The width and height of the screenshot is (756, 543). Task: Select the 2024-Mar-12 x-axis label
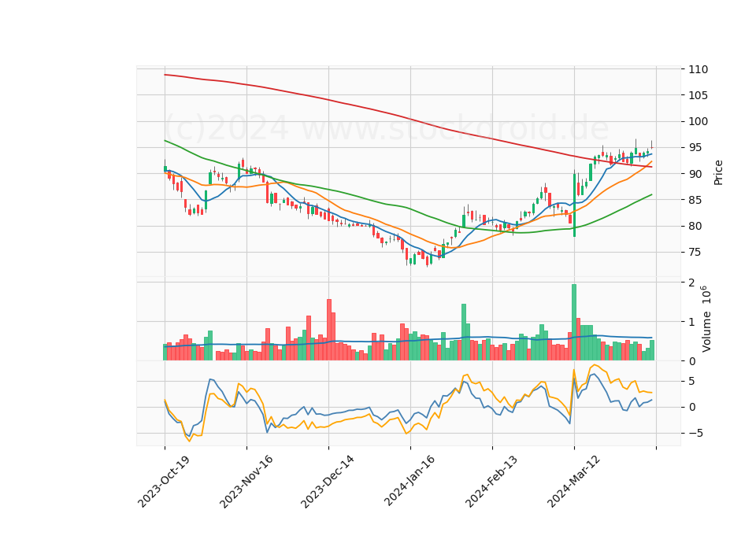tap(574, 480)
